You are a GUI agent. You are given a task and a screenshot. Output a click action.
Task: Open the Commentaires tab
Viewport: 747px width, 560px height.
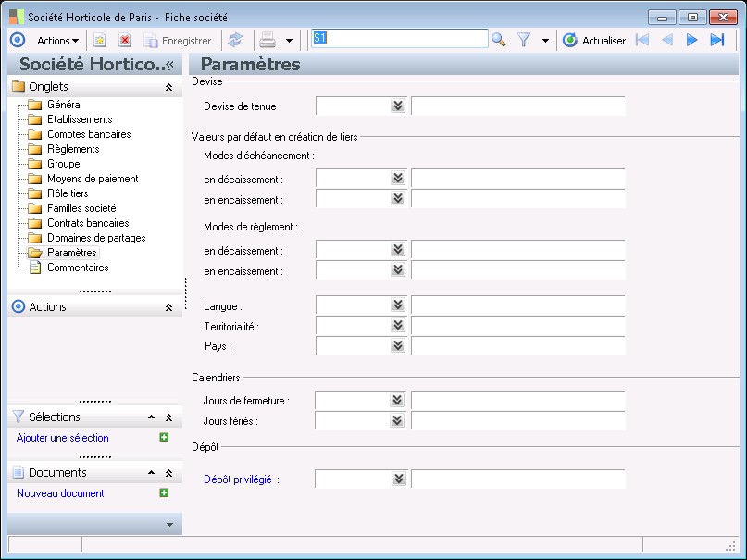click(78, 267)
